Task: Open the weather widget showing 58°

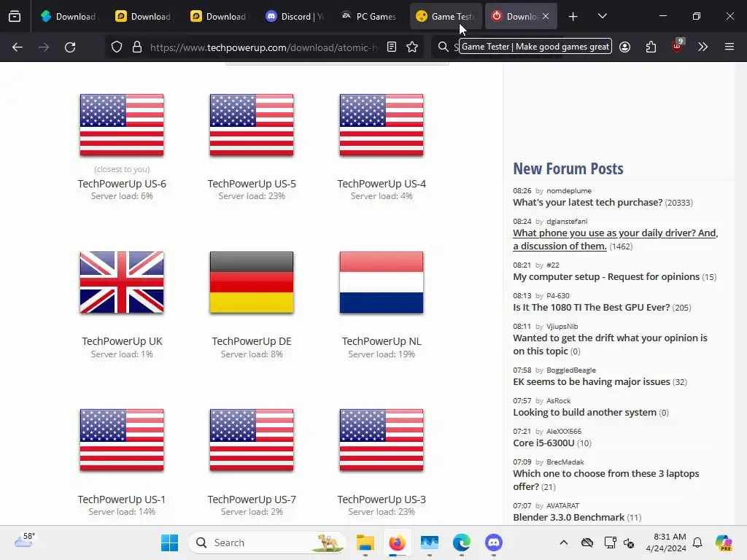Action: 24,541
